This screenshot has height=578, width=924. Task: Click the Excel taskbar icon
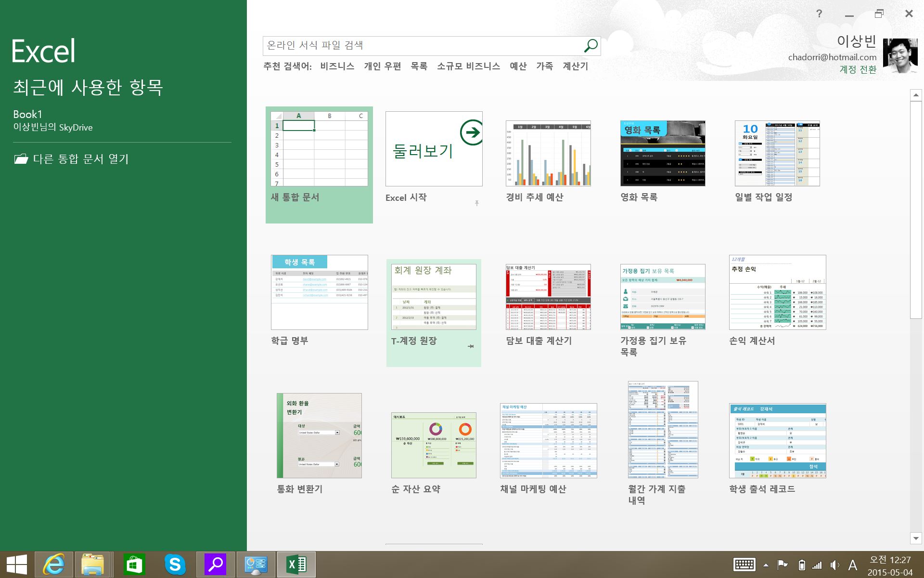[x=296, y=565]
